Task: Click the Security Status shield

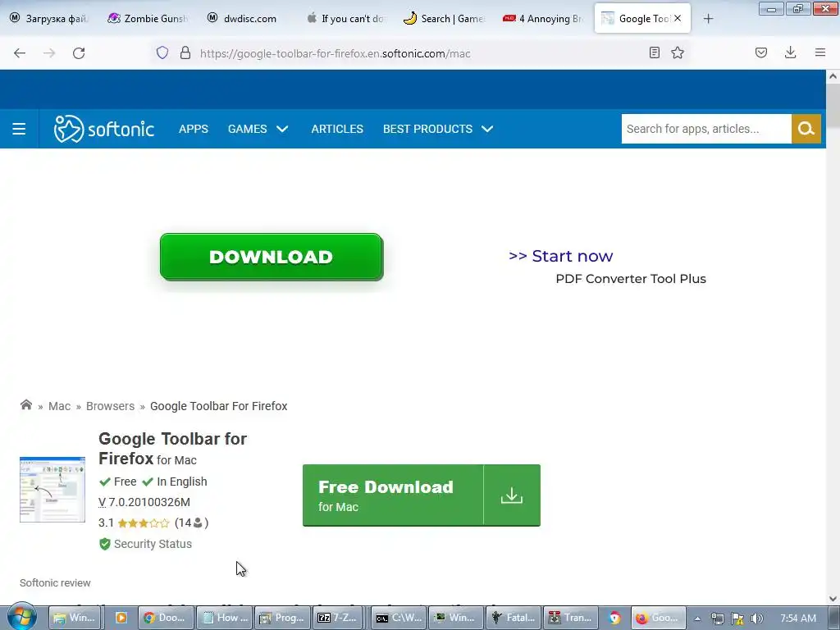Action: tap(105, 545)
